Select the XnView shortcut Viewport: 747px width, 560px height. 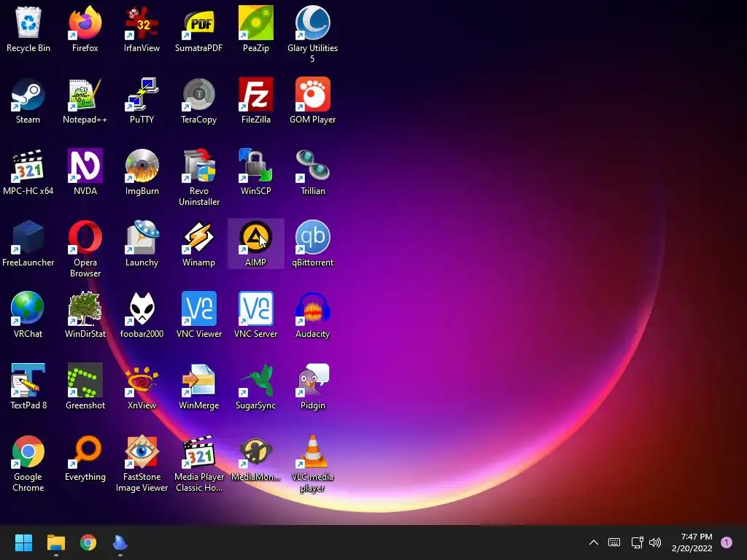pos(142,380)
